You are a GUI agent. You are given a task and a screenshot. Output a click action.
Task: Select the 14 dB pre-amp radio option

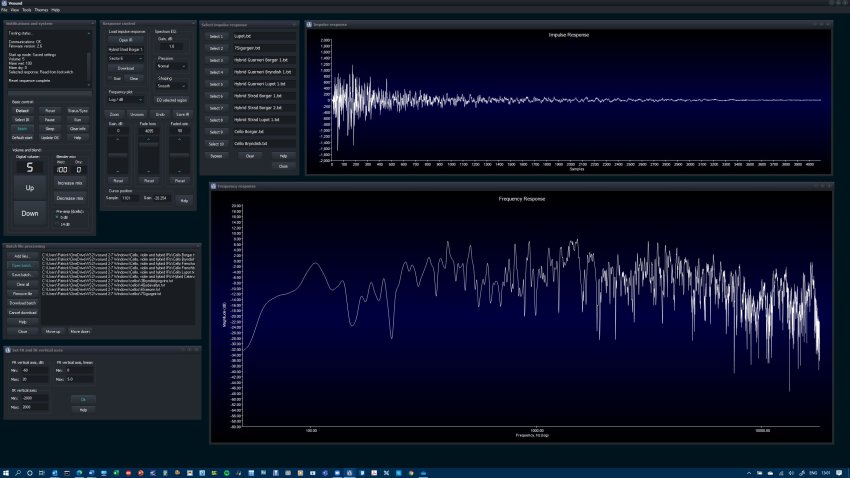tap(58, 224)
